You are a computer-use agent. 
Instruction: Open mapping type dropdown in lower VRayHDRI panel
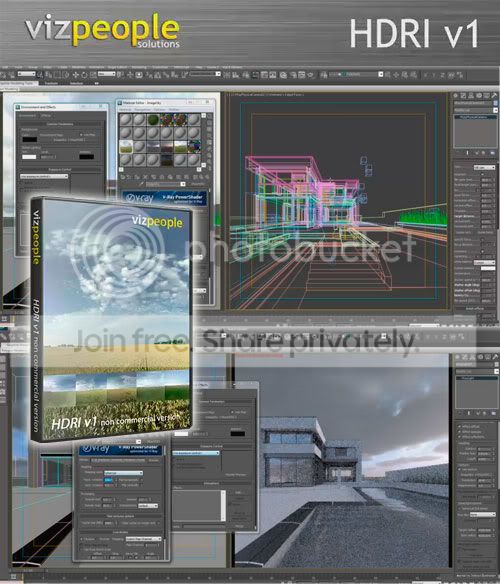[x=123, y=473]
